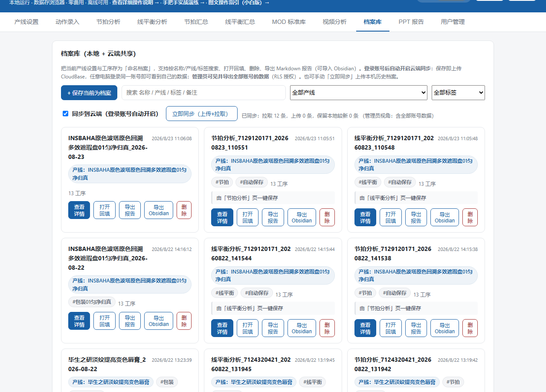The height and width of the screenshot is (392, 546).
Task: Open the PPT 报告 tab
Action: (411, 22)
